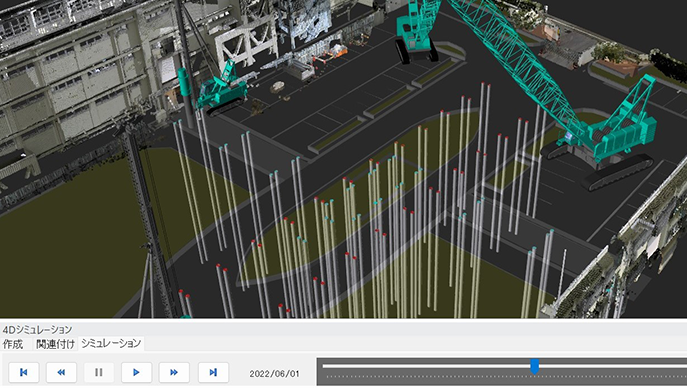
Task: Click the 4Dシミュレーション panel title
Action: (x=37, y=329)
